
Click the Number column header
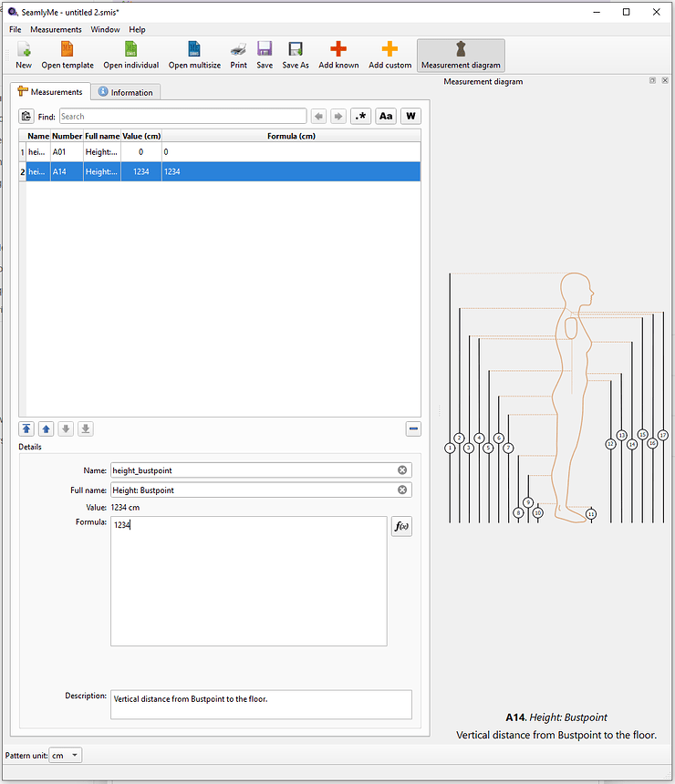click(67, 136)
